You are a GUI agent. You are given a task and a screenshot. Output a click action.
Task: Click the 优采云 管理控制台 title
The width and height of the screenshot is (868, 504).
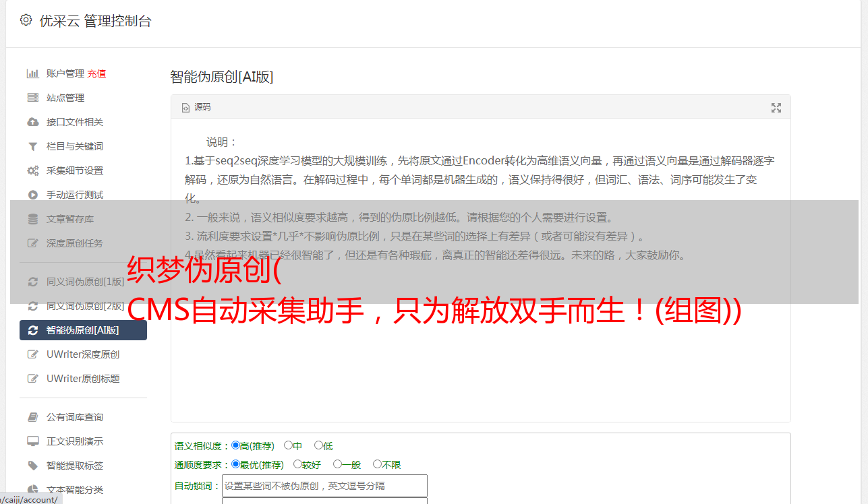[x=95, y=21]
